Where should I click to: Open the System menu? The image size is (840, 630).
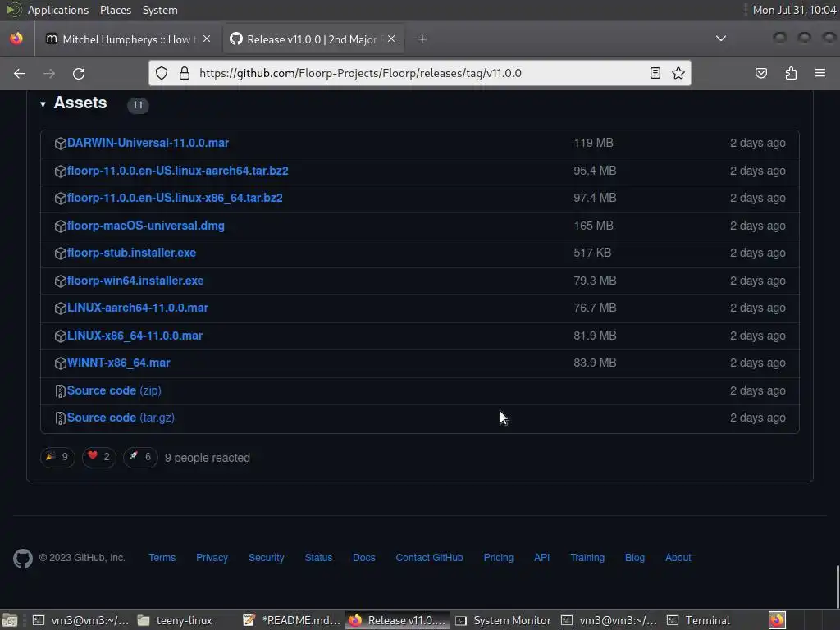coord(160,10)
